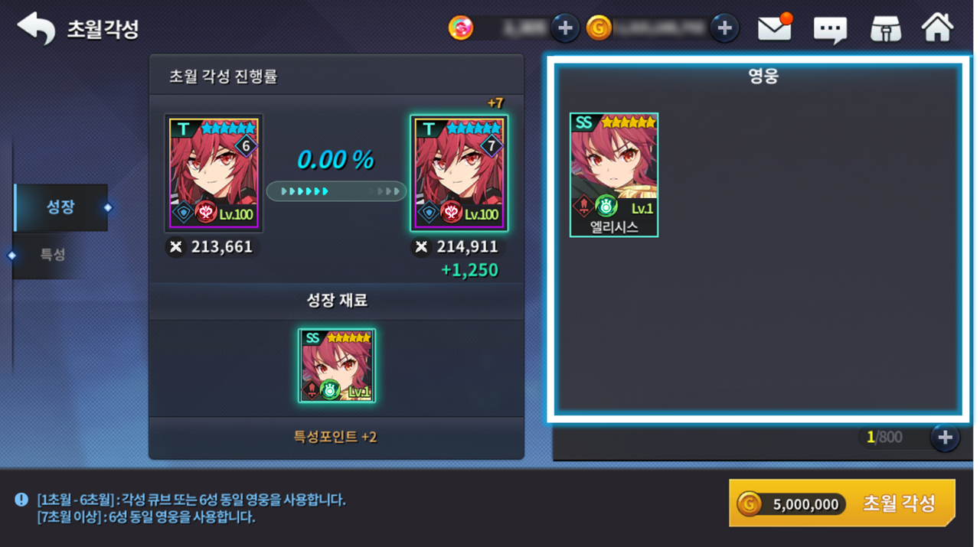The image size is (980, 547).
Task: Tap the gold coin currency icon
Action: pyautogui.click(x=599, y=28)
